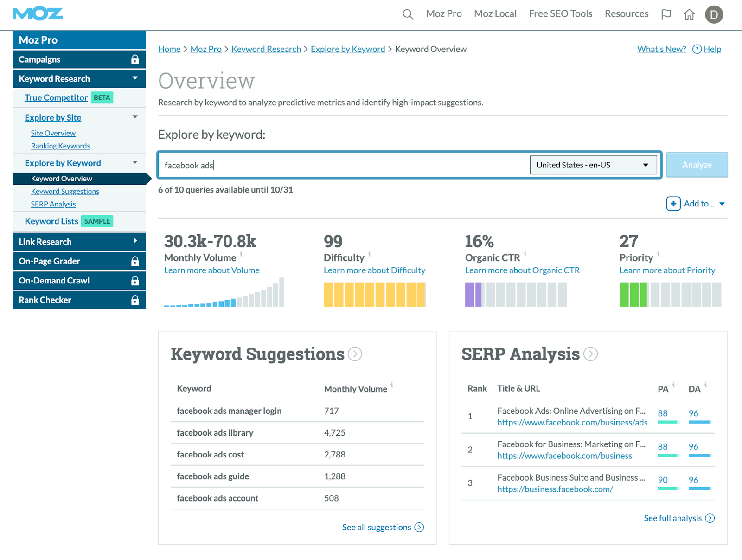Select Campaigns in the sidebar
The width and height of the screenshot is (742, 560).
(79, 59)
